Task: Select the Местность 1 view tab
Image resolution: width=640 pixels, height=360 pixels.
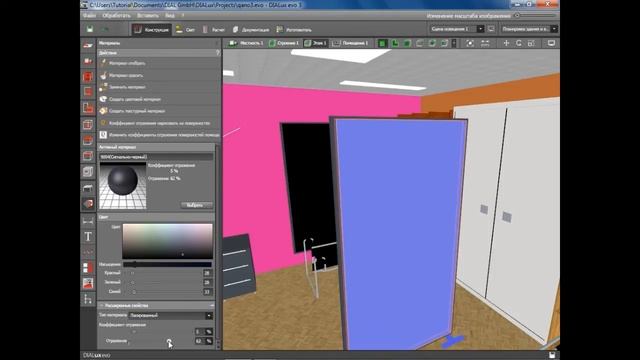Action: pyautogui.click(x=246, y=43)
